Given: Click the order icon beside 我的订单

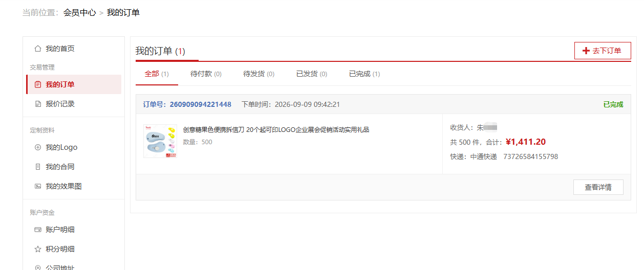Looking at the screenshot, I should click(x=37, y=84).
